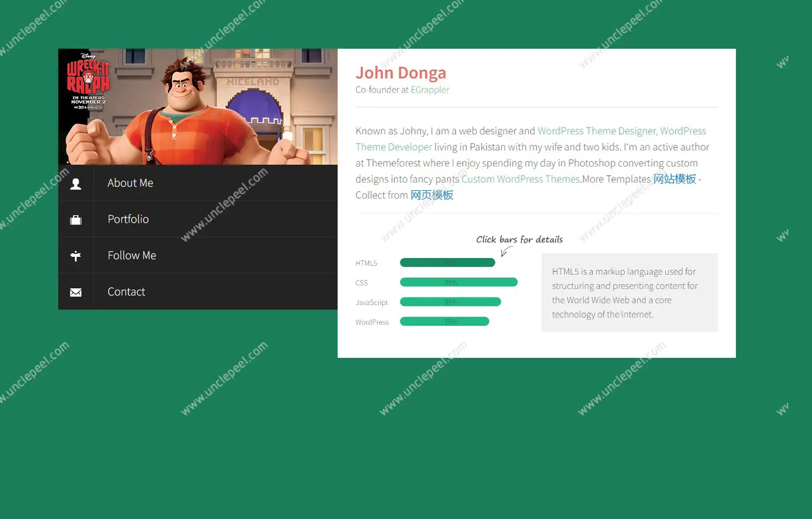This screenshot has height=519, width=812.
Task: Click the signpost icon beside Follow Me
Action: [76, 256]
